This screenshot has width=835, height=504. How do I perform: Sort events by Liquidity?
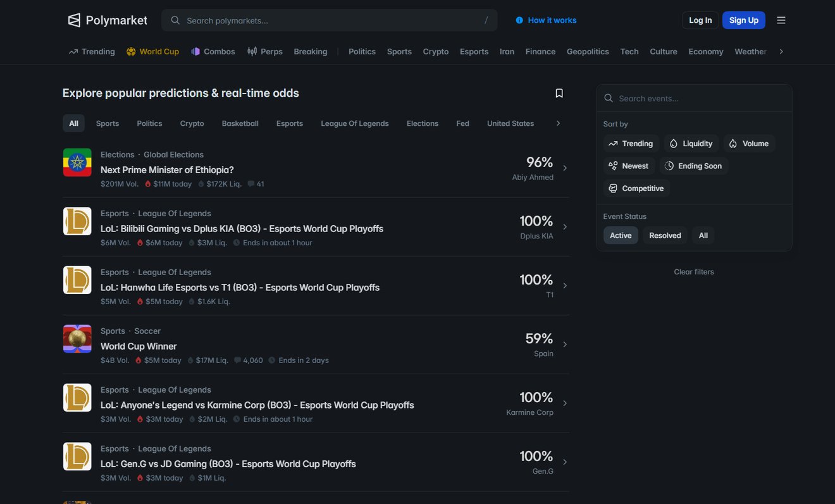[691, 144]
